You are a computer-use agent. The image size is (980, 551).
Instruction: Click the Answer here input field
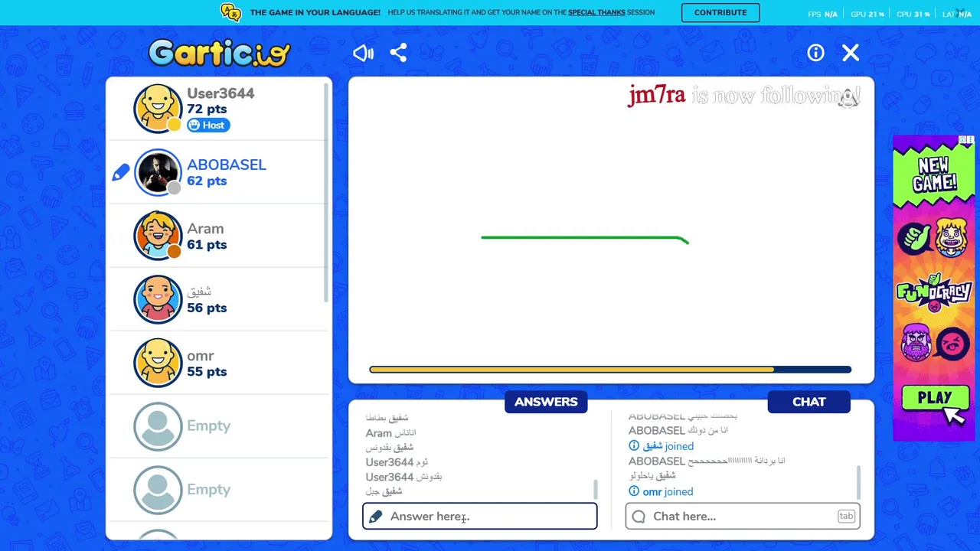pos(480,516)
